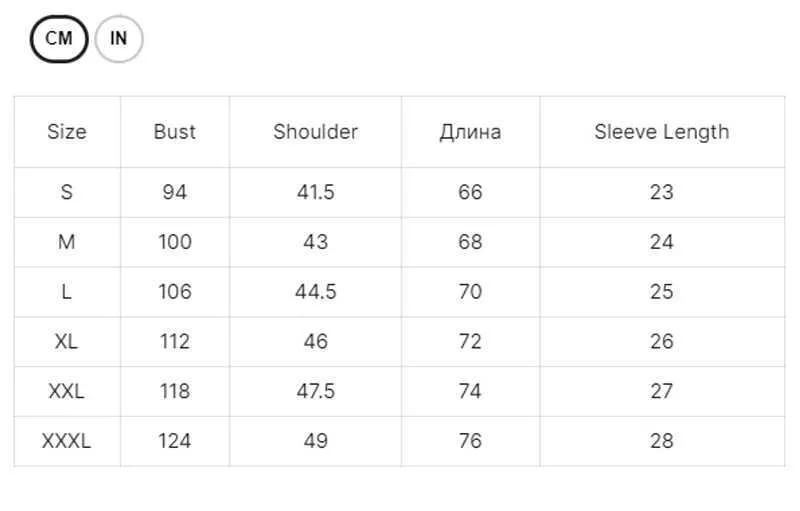The width and height of the screenshot is (800, 511).
Task: Click the Sleeve Length column header
Action: coord(662,132)
